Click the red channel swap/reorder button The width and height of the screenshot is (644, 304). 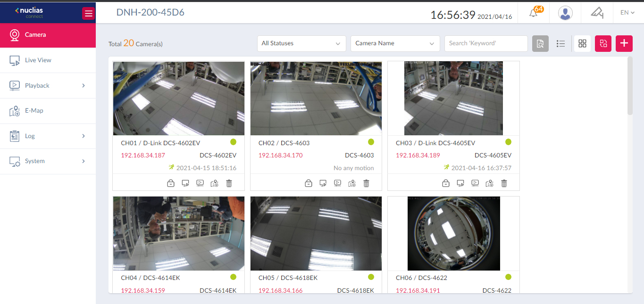603,43
